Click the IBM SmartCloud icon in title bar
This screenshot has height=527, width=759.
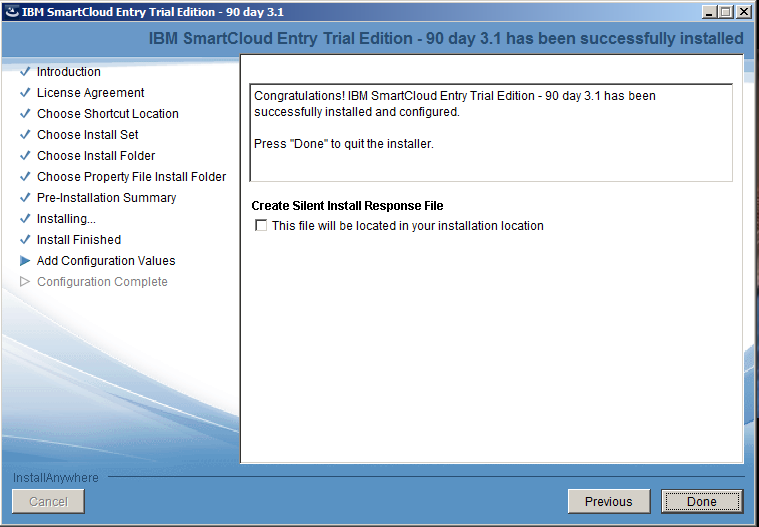click(11, 12)
